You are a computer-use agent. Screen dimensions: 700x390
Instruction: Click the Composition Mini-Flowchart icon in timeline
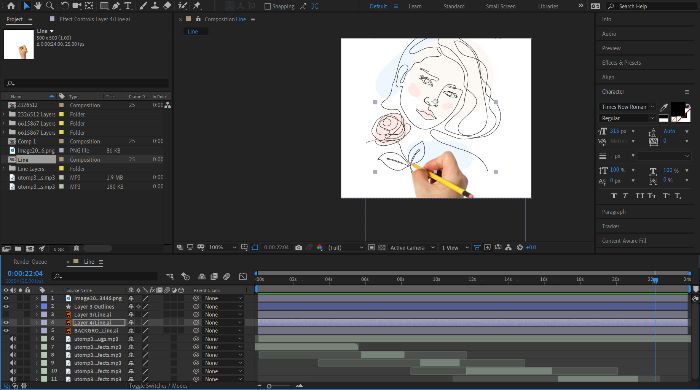tap(170, 277)
